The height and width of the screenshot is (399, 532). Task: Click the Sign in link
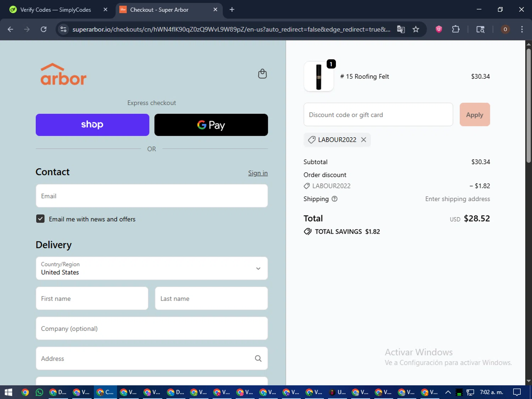tap(258, 173)
